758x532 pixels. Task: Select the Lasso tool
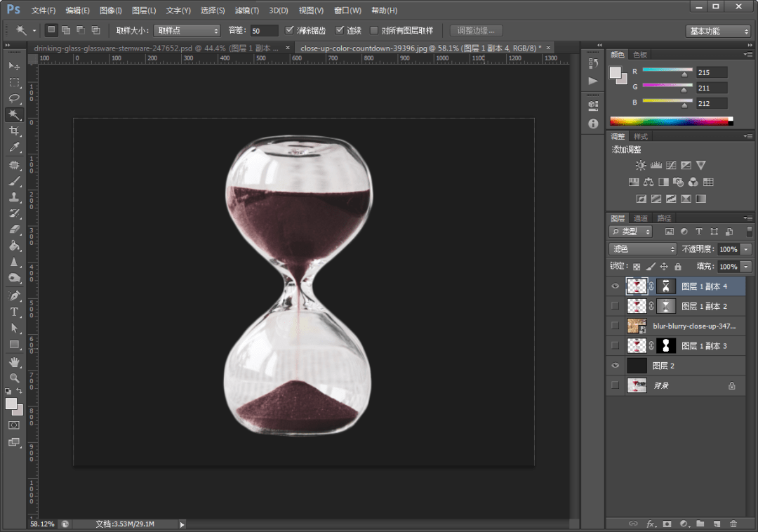[x=14, y=98]
